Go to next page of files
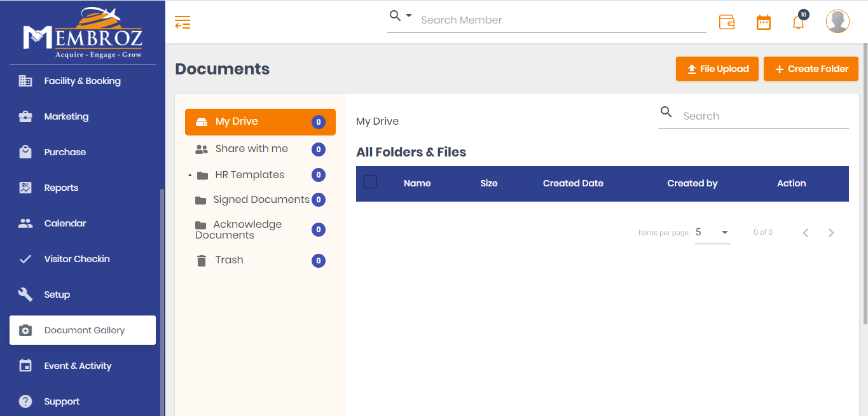This screenshot has width=868, height=416. [831, 233]
